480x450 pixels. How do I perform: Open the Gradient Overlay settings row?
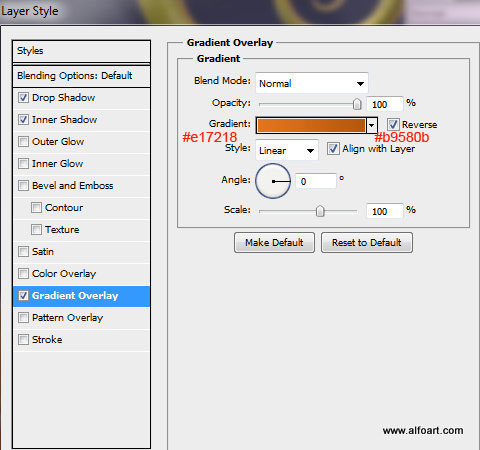81,296
